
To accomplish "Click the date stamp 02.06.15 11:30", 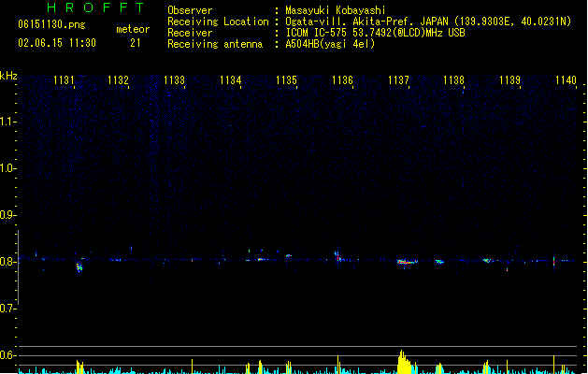I will (57, 43).
